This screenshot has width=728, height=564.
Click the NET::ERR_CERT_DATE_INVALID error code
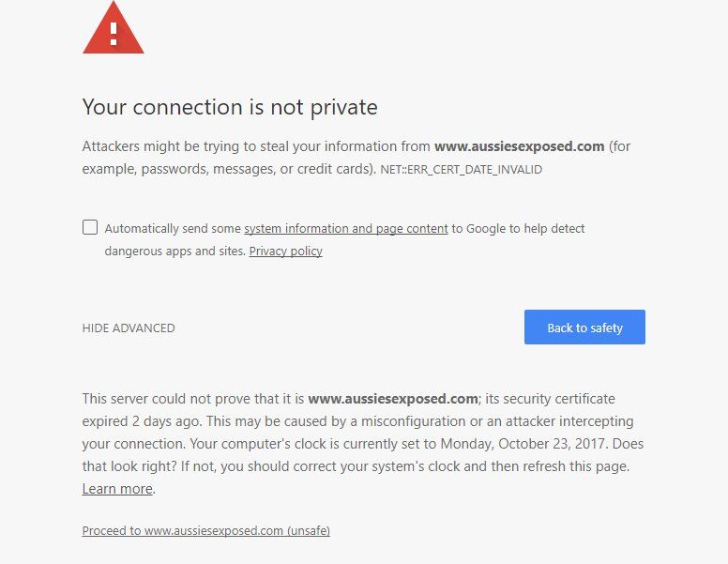tap(461, 170)
